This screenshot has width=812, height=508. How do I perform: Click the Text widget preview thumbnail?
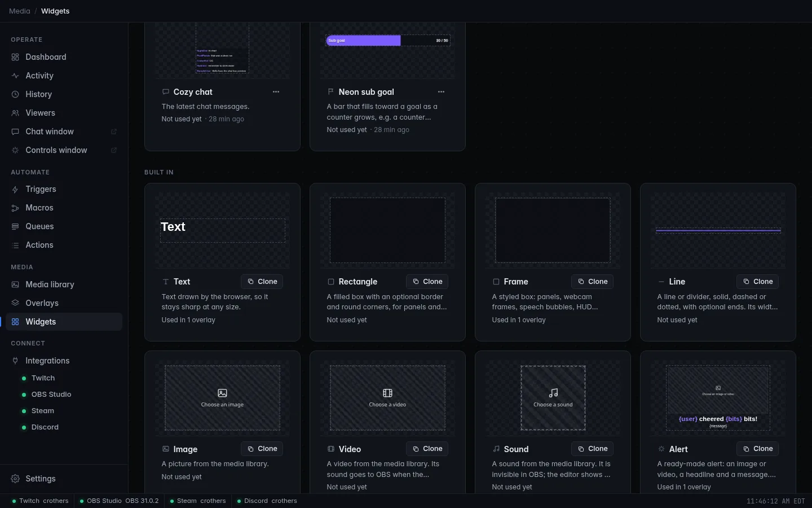223,230
